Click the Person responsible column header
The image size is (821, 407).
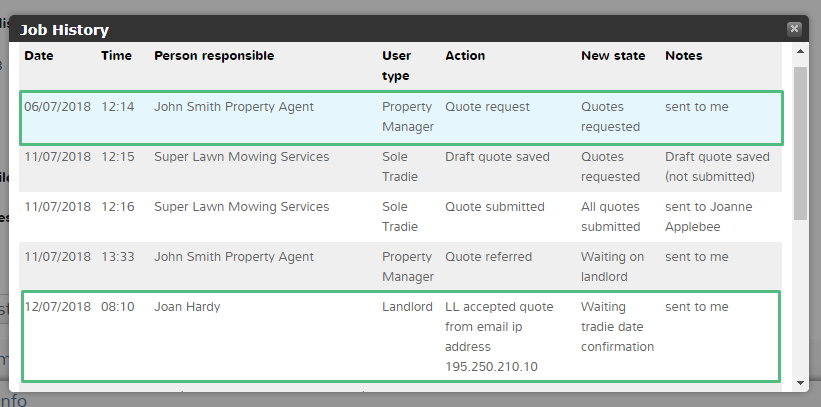point(214,56)
